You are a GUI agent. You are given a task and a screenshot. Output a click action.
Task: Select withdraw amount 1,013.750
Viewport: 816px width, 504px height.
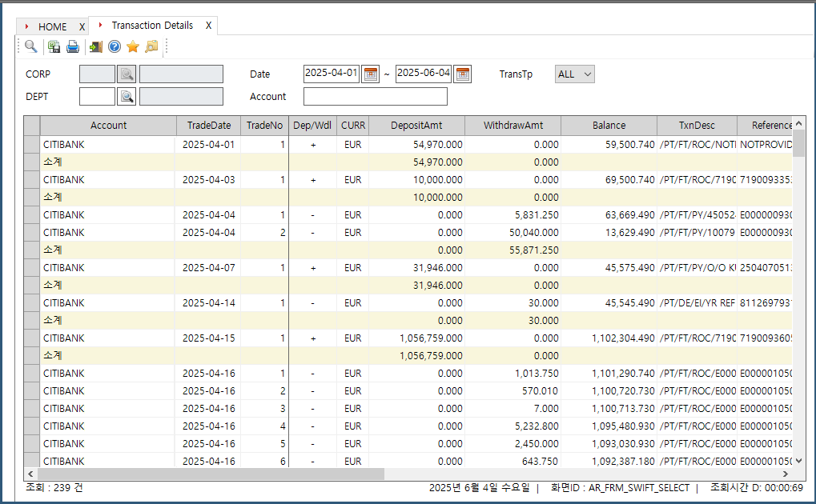click(x=513, y=374)
